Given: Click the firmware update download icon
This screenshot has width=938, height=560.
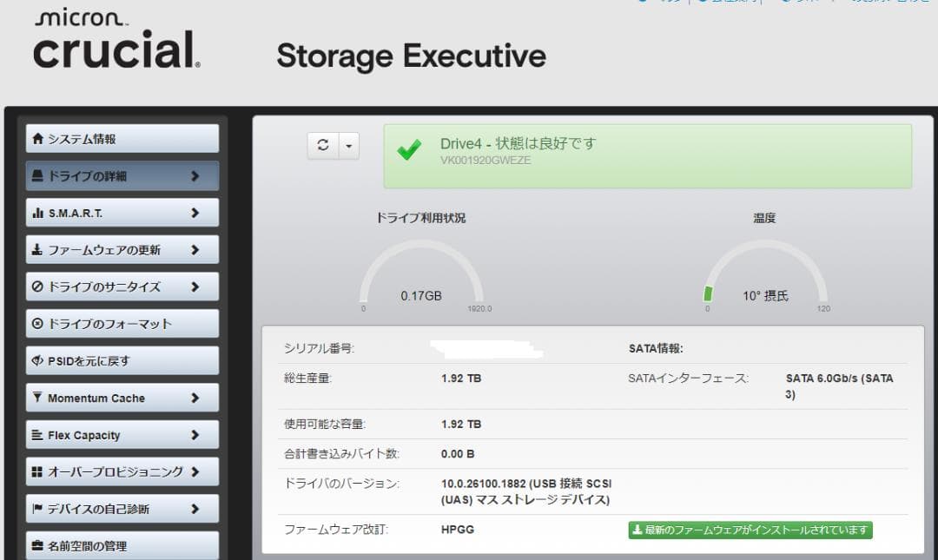Looking at the screenshot, I should click(38, 249).
